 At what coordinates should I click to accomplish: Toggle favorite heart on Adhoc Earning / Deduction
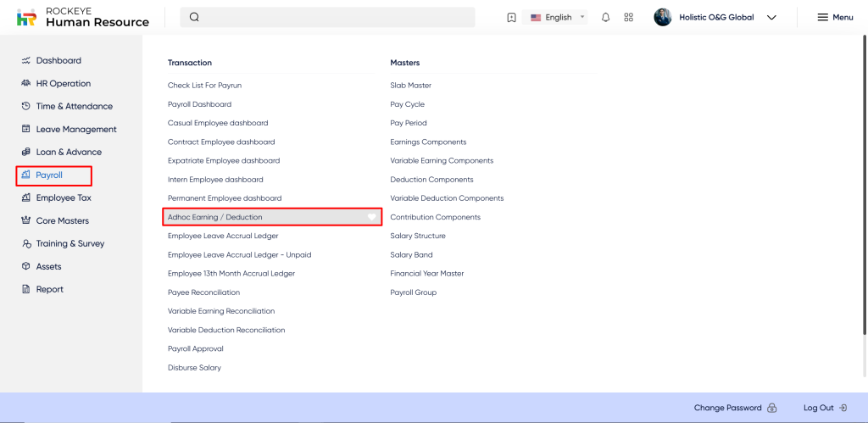[371, 217]
